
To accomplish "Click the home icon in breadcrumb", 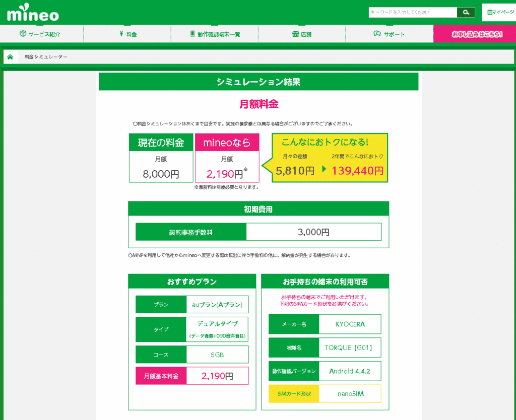I will [10, 57].
